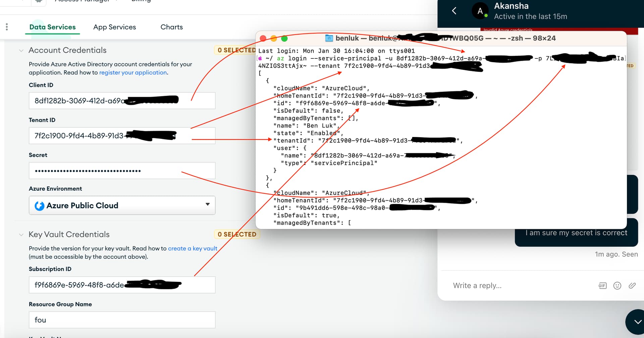The width and height of the screenshot is (644, 338).
Task: Go back using the chat header arrow
Action: pyautogui.click(x=454, y=11)
